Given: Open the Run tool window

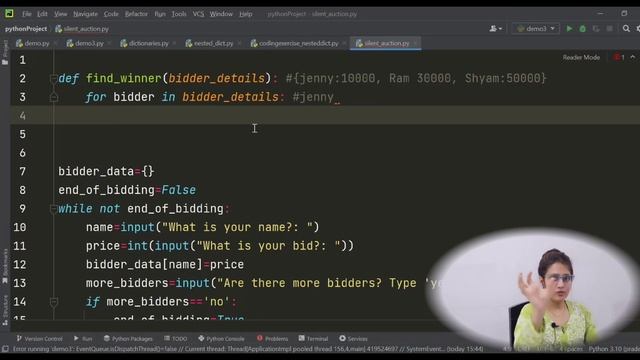Looking at the screenshot, I should pyautogui.click(x=83, y=338).
